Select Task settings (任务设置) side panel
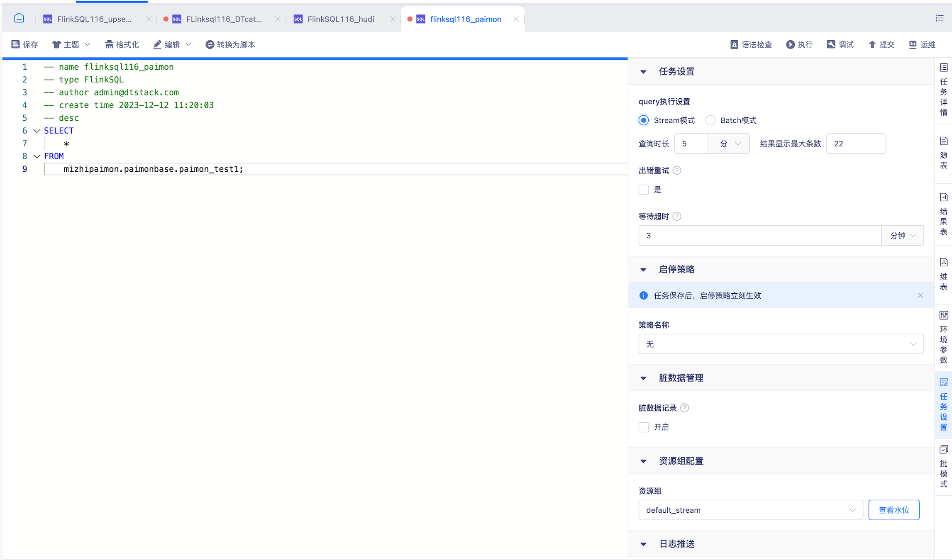This screenshot has width=952, height=560. (x=943, y=405)
